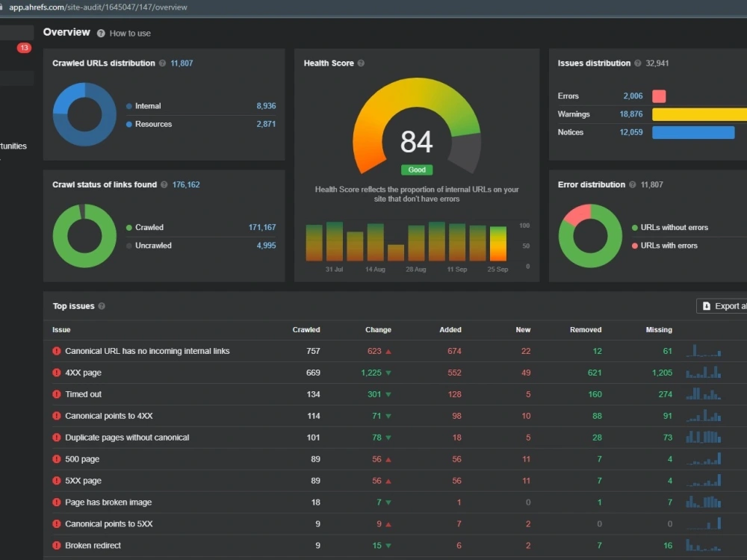This screenshot has height=560, width=747.
Task: Click help icon beside Health Score
Action: click(x=361, y=63)
